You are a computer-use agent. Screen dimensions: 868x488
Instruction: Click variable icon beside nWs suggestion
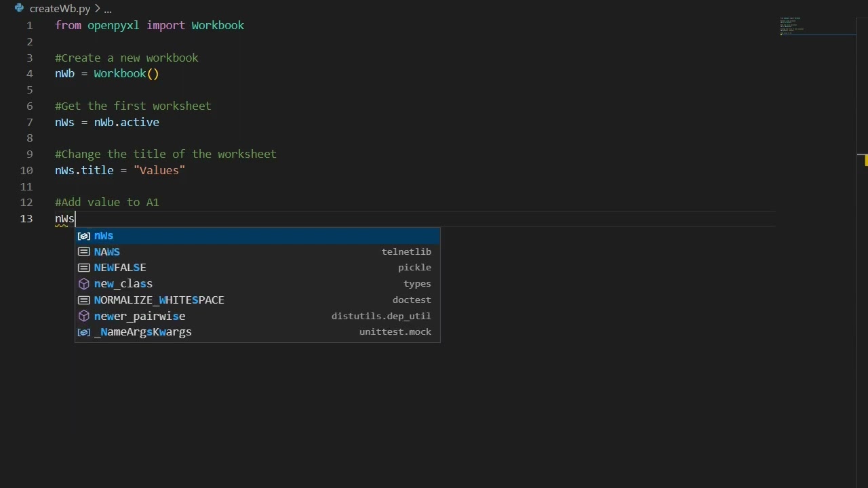tap(84, 236)
